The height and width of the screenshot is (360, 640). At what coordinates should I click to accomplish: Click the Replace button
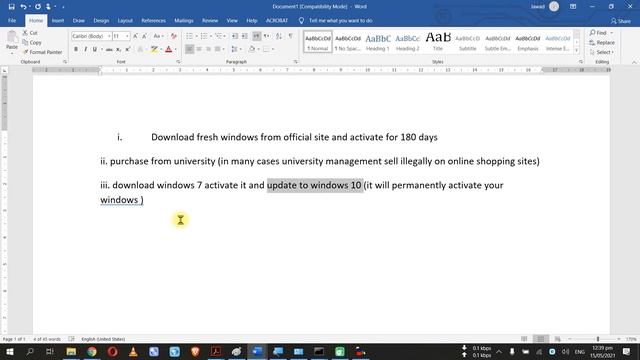coord(602,42)
